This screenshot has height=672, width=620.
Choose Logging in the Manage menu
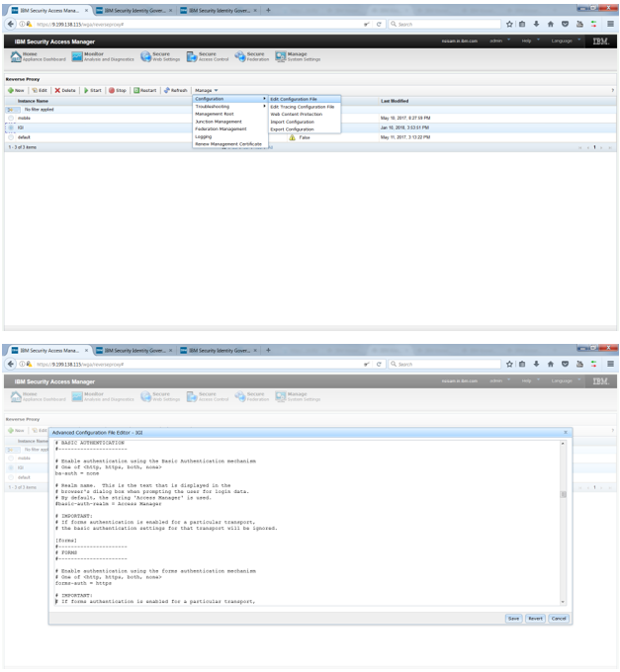(230, 136)
